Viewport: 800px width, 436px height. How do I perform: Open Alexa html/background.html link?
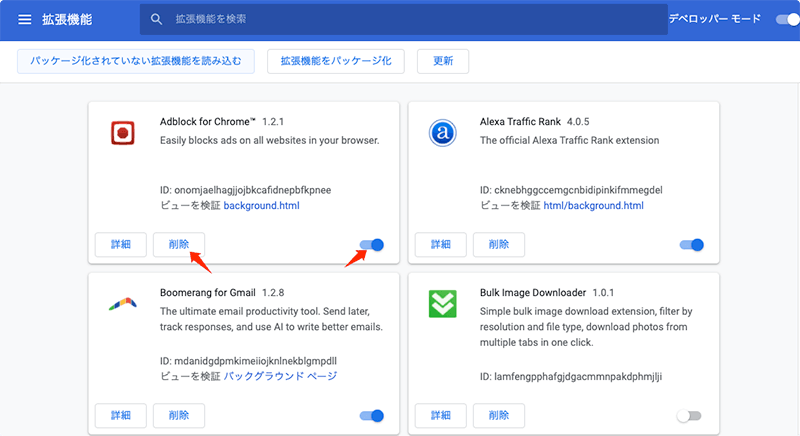593,206
